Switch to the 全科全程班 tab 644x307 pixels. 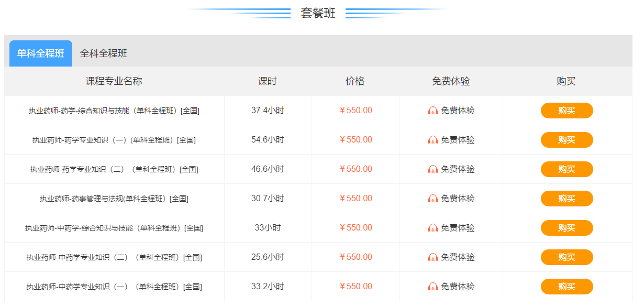104,53
